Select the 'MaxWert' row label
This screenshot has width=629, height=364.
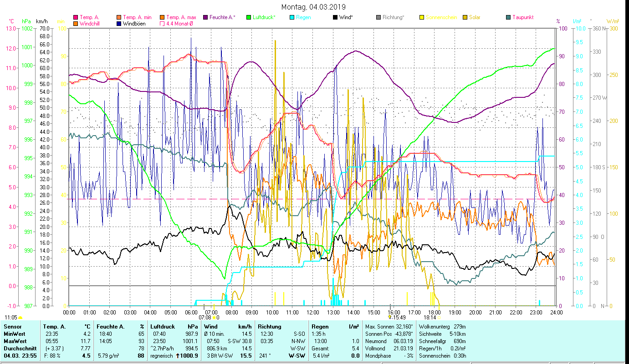coord(15,341)
